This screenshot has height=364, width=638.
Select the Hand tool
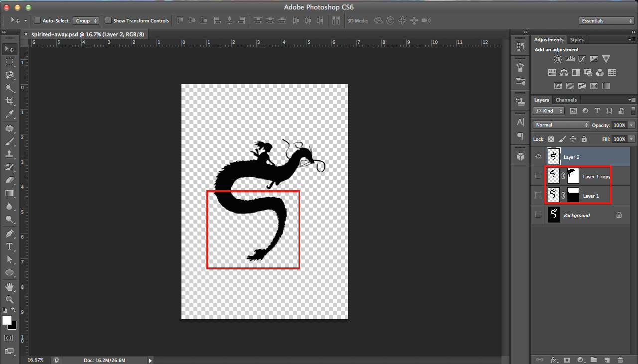tap(9, 287)
